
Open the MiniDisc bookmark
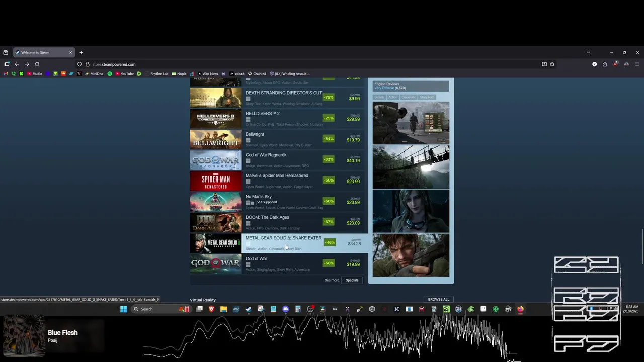(94, 74)
